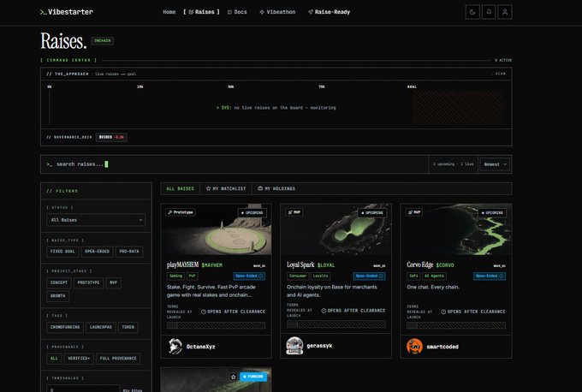Click Open-Ended info icon on playMAYHEM
Image resolution: width=582 pixels, height=392 pixels.
click(x=260, y=276)
